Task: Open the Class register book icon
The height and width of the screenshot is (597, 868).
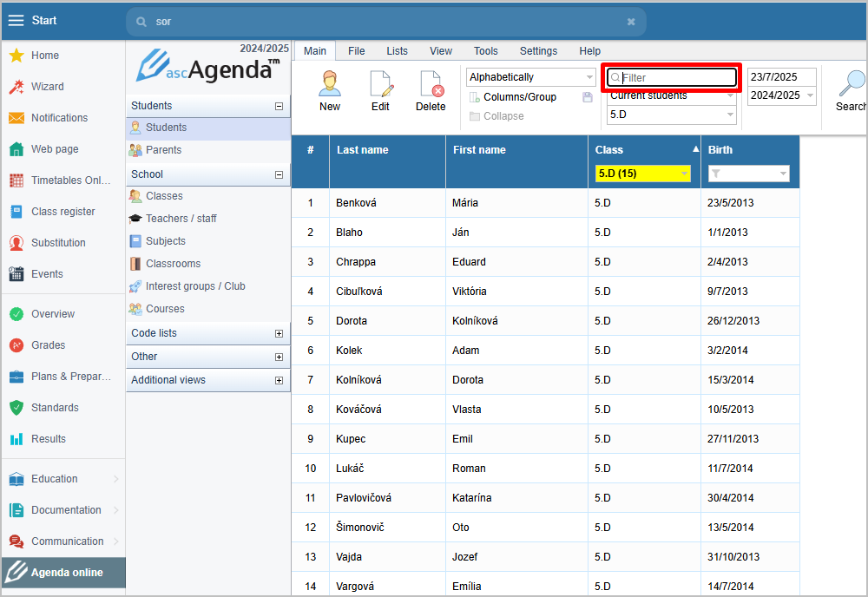Action: [16, 212]
